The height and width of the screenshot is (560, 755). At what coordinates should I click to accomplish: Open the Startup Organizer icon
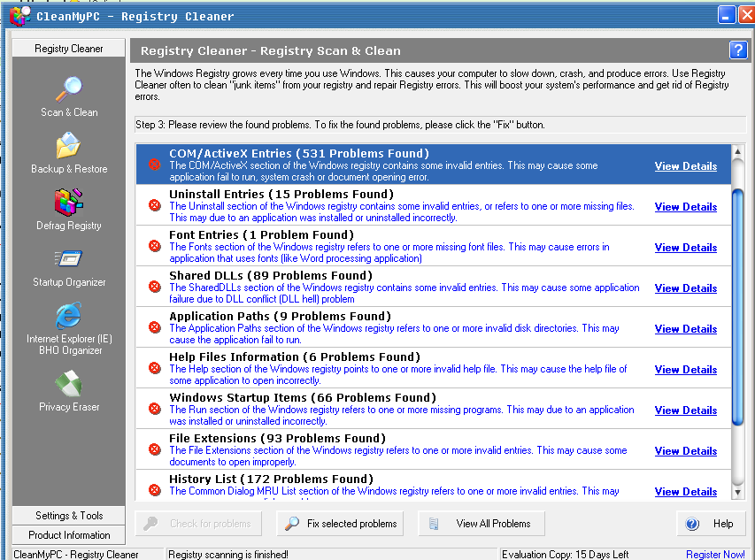tap(68, 259)
